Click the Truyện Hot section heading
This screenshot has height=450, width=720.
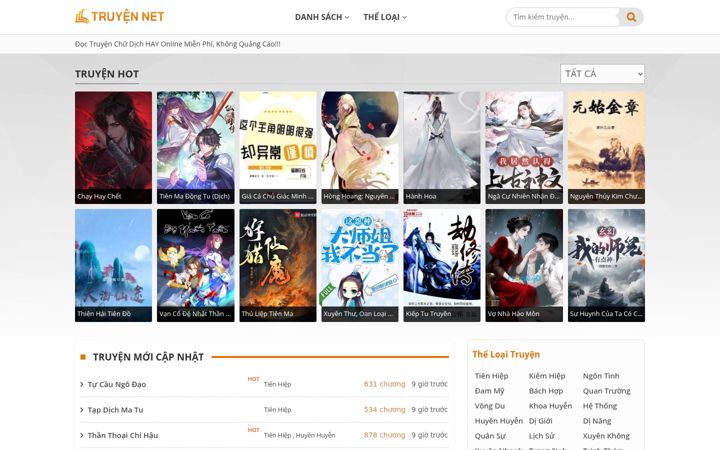pyautogui.click(x=107, y=74)
